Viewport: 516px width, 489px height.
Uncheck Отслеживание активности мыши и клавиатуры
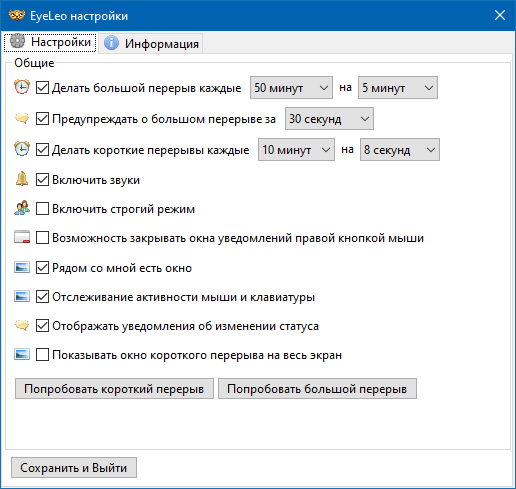coord(42,297)
